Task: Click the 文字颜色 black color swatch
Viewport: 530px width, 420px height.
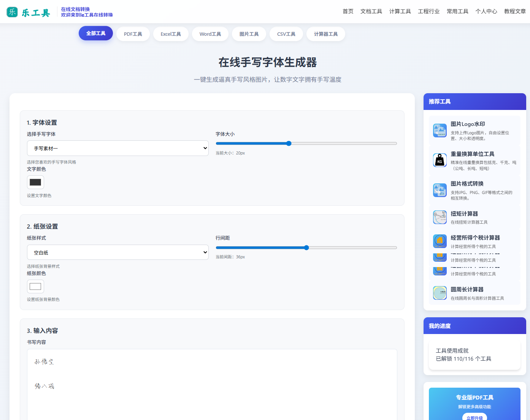Action: coord(35,182)
